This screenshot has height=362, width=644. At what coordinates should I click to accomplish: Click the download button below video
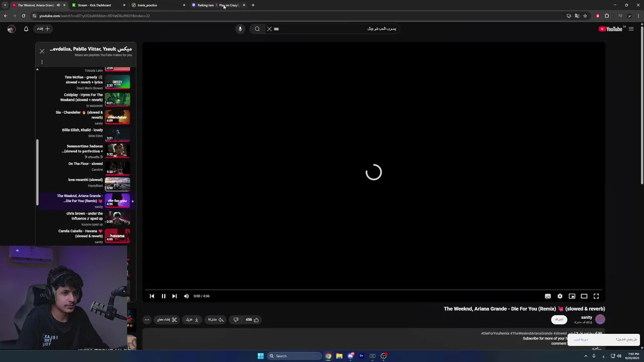pos(192,320)
